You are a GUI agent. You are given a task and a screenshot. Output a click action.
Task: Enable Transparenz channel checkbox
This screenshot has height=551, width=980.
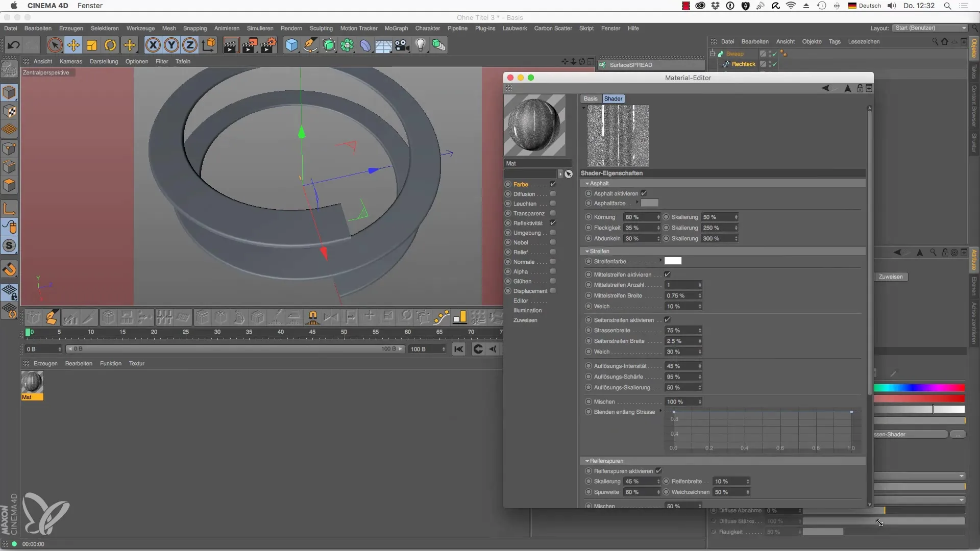[553, 213]
